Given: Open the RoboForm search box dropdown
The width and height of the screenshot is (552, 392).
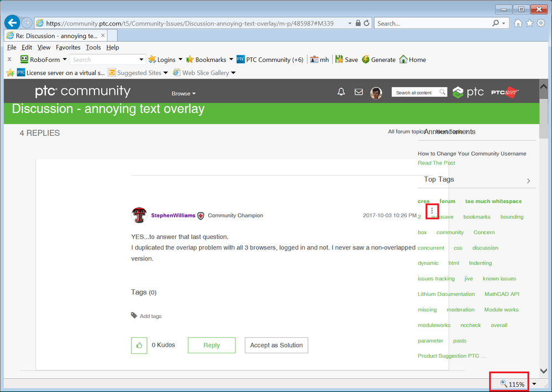Looking at the screenshot, I should (x=141, y=60).
